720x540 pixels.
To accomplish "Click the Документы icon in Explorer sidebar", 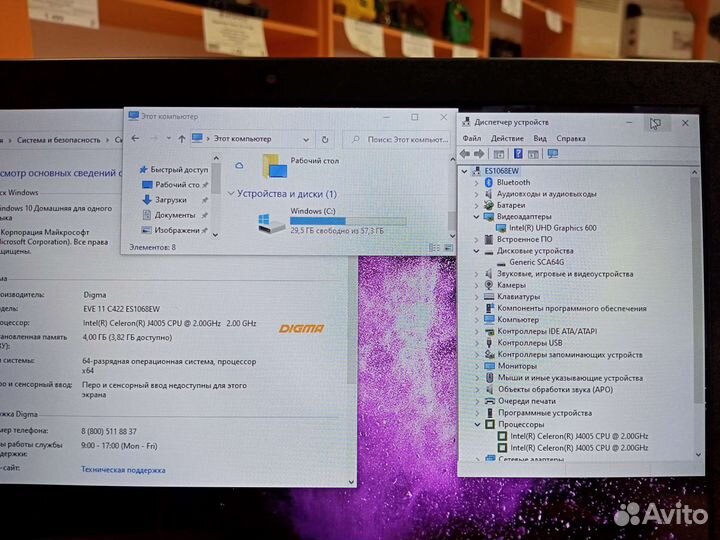I will point(147,215).
